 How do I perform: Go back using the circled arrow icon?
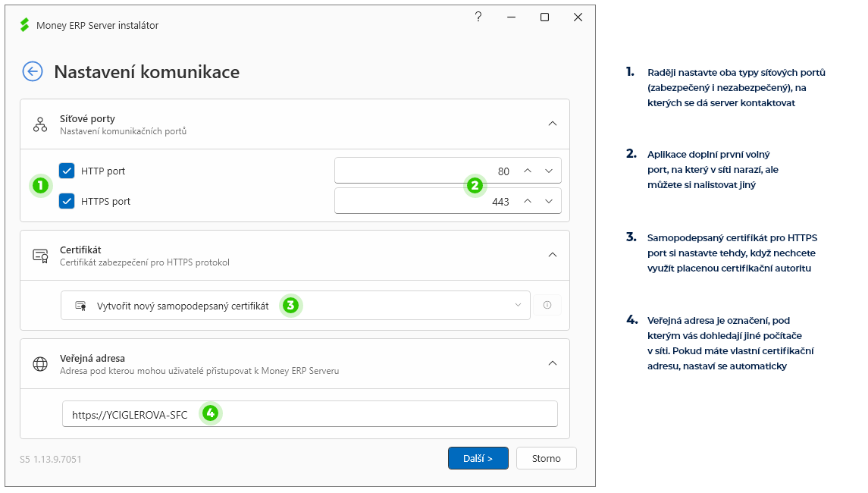click(x=33, y=71)
